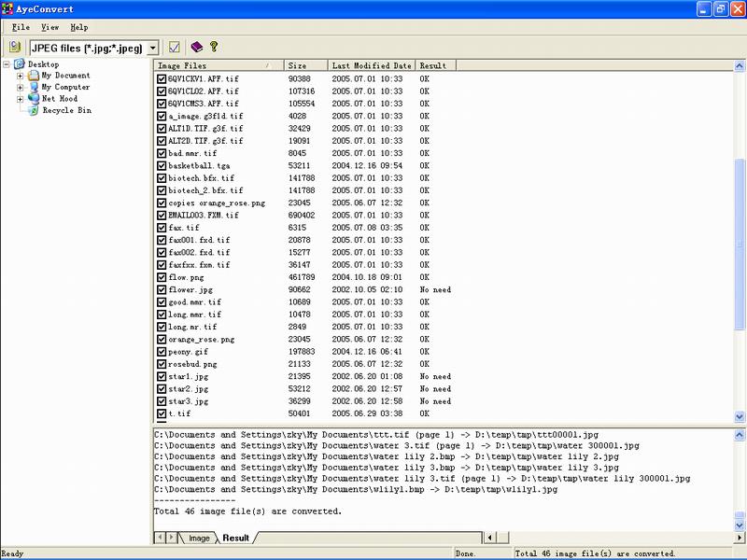The image size is (747, 560).
Task: Open the purple help book icon
Action: coord(196,47)
